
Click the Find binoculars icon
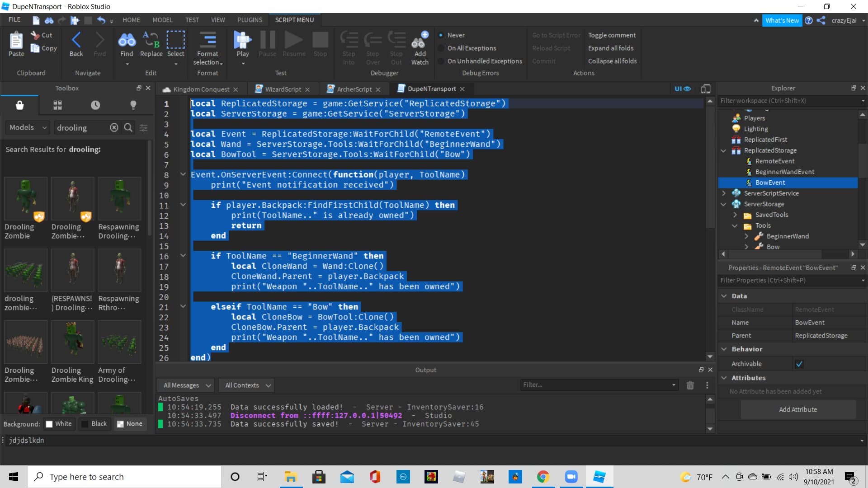pos(127,41)
